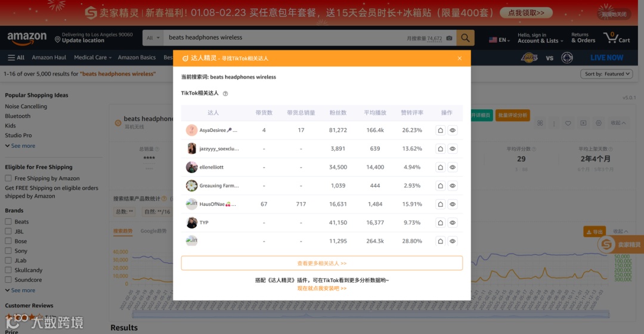The image size is (644, 334).
Task: Open the TYP profile avatar
Action: tap(191, 222)
